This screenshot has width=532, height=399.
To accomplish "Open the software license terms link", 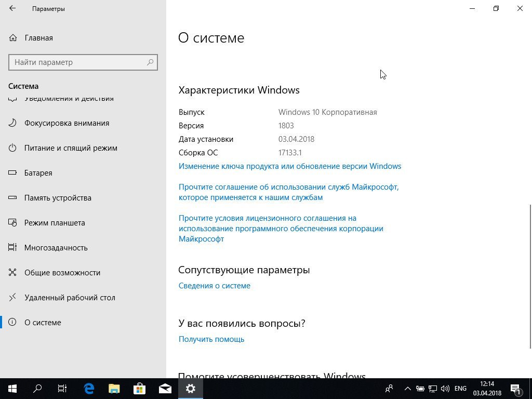I will [x=281, y=229].
